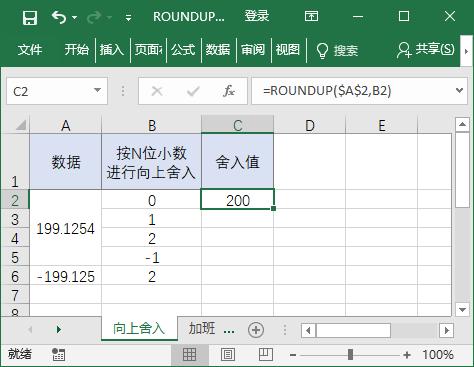Switch to the 公式 ribbon tab
Screen dimensions: 474x367
pyautogui.click(x=183, y=50)
